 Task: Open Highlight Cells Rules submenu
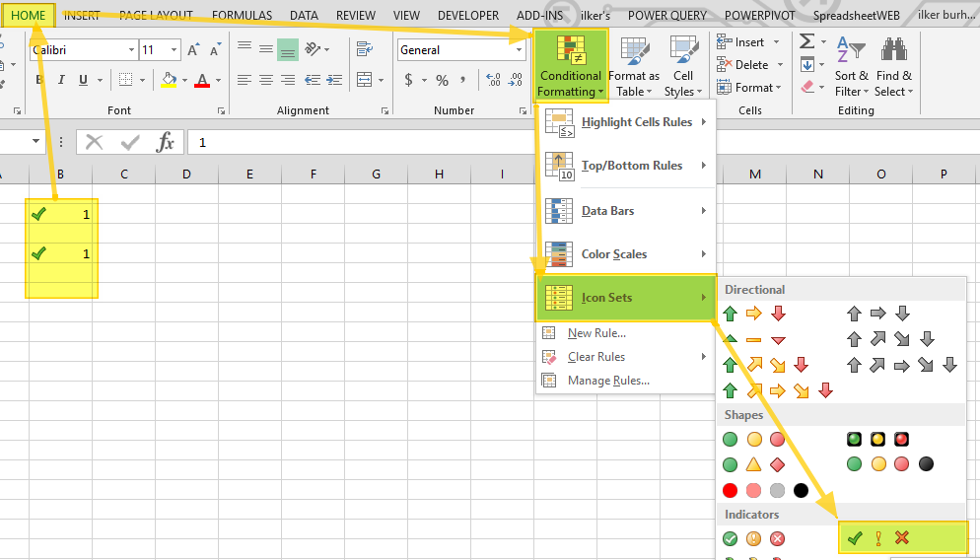[626, 122]
